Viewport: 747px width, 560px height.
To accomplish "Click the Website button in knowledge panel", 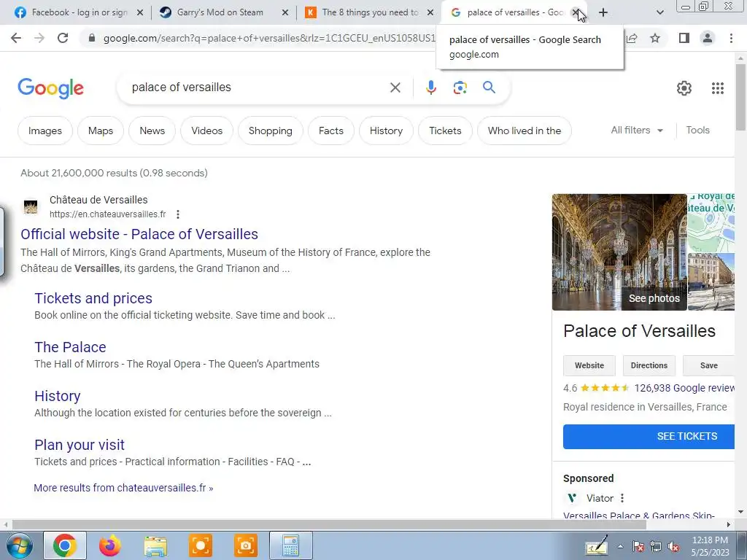I will tap(589, 365).
